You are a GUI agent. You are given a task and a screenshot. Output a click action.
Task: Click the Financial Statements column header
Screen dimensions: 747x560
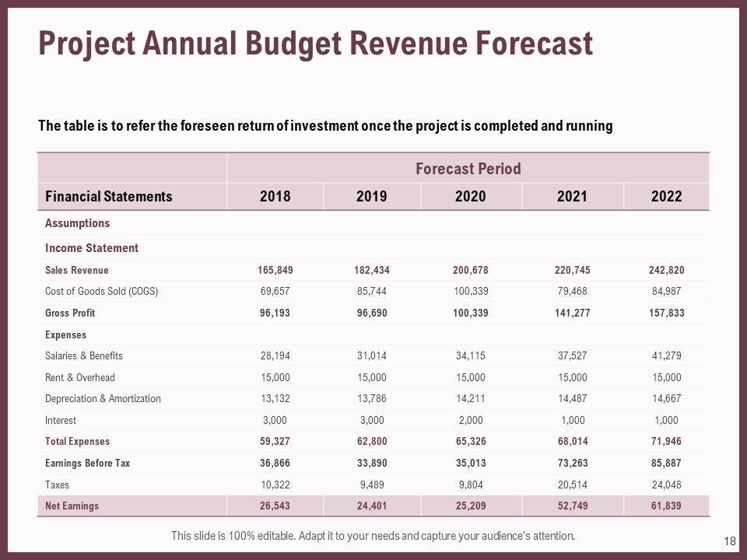click(x=109, y=197)
